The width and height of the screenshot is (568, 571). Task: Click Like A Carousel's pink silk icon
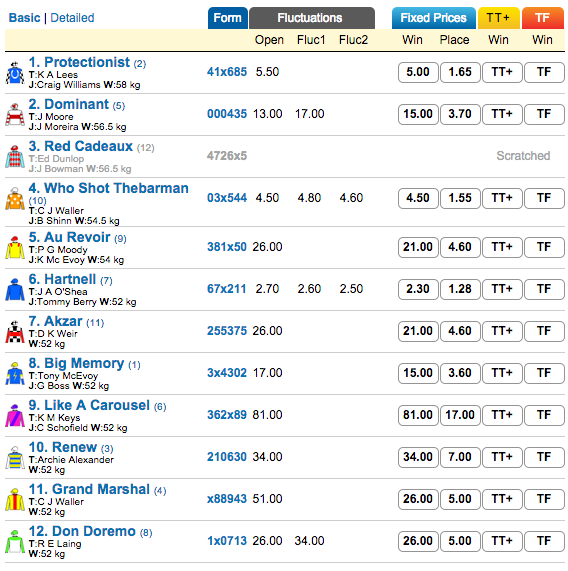[15, 416]
